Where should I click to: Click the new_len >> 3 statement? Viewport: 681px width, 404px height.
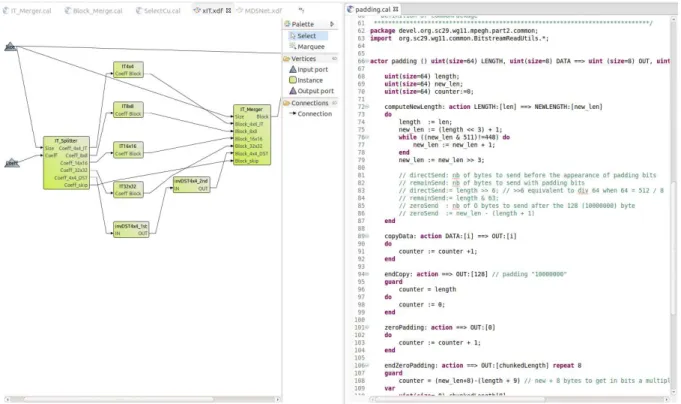point(441,160)
